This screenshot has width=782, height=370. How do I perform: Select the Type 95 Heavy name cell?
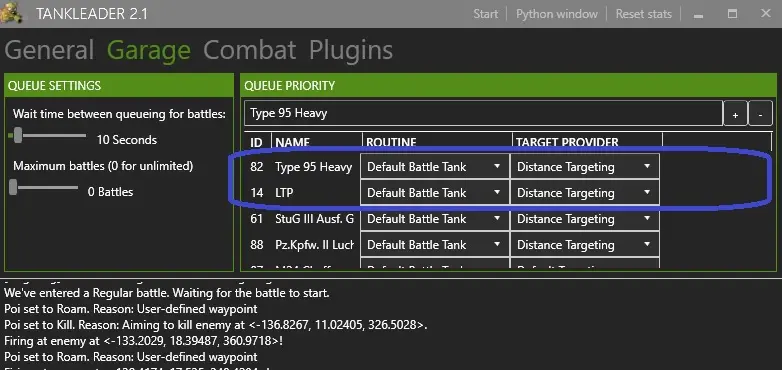click(314, 167)
